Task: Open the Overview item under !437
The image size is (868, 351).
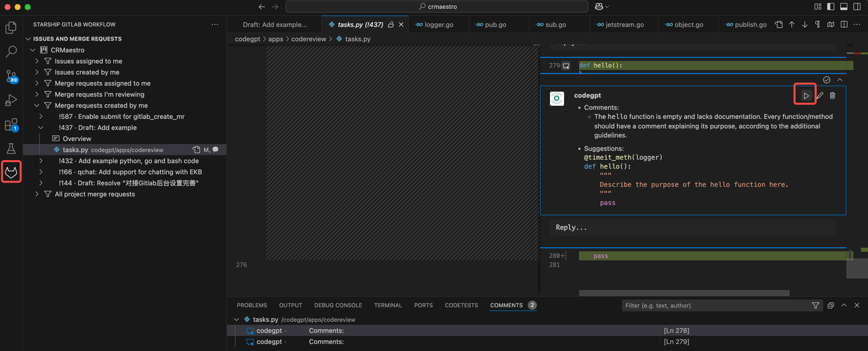Action: pos(77,138)
